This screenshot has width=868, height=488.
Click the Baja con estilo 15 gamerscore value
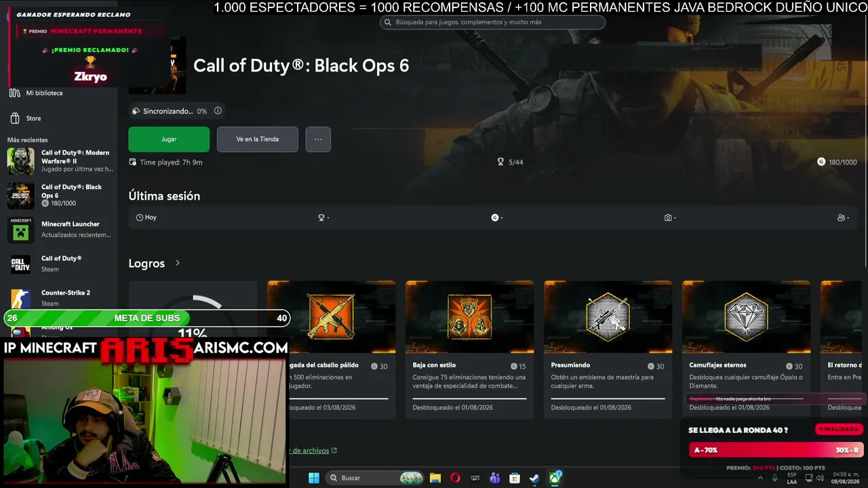pos(521,366)
